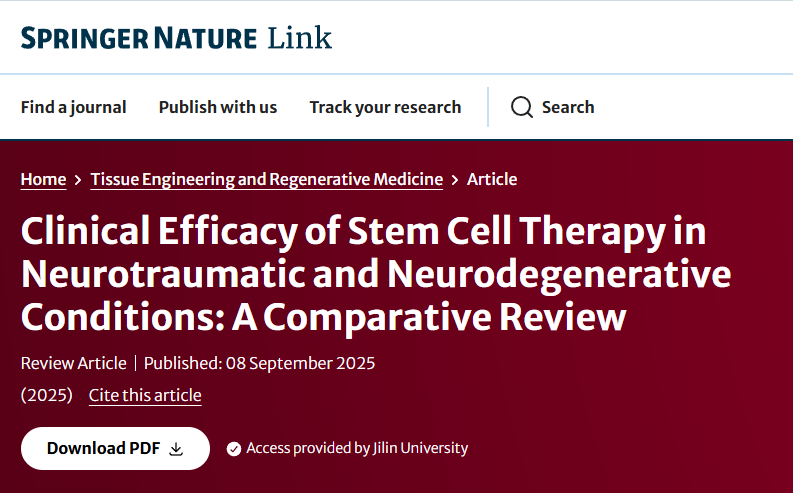Click the Search text label
The height and width of the screenshot is (493, 793).
point(568,107)
